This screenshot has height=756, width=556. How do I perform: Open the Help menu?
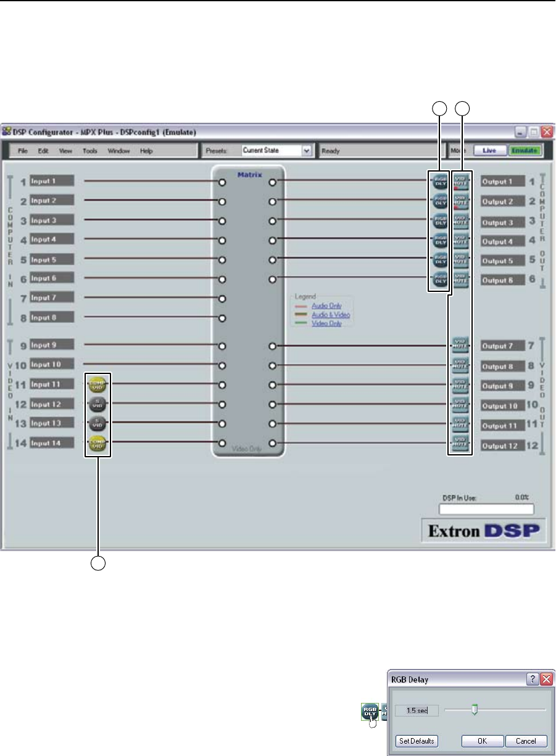tap(146, 151)
